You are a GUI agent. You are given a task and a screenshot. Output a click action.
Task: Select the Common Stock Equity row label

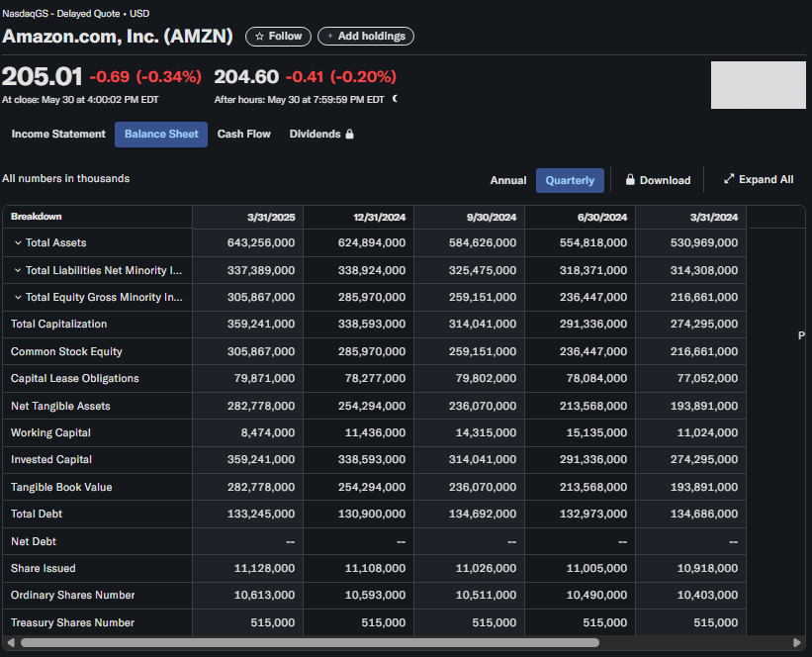coord(66,351)
